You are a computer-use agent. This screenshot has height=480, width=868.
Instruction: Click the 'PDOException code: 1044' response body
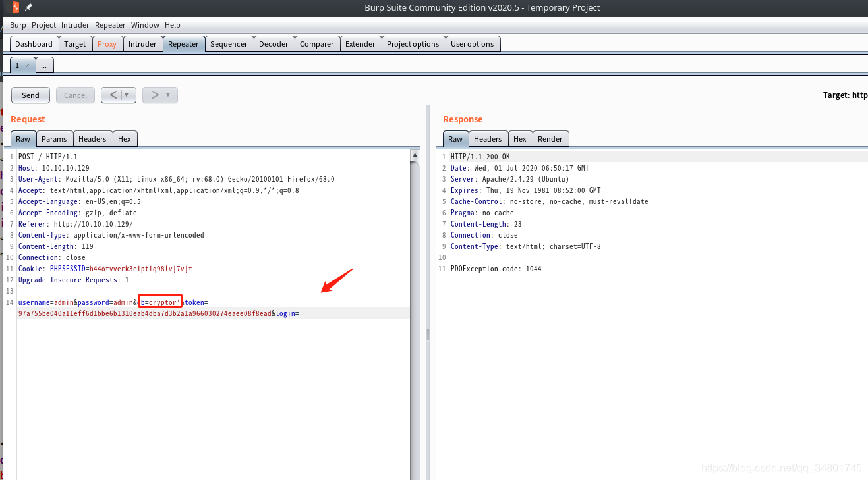tap(496, 269)
